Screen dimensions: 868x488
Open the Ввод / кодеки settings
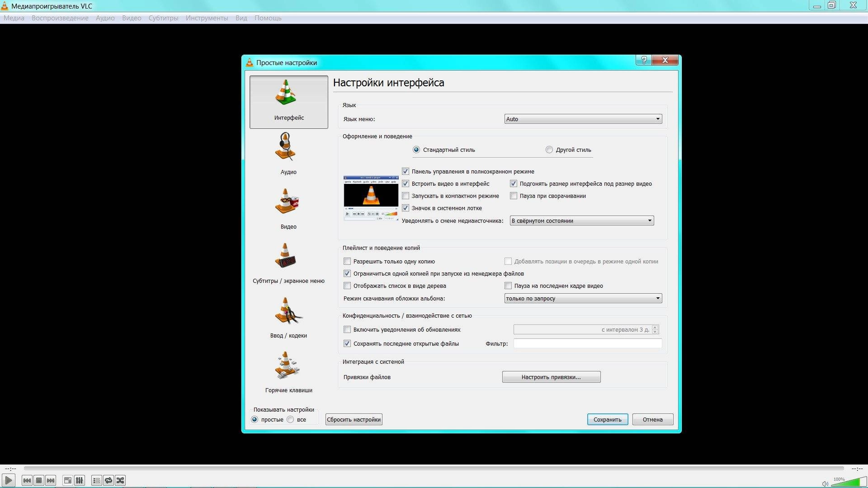pyautogui.click(x=288, y=318)
